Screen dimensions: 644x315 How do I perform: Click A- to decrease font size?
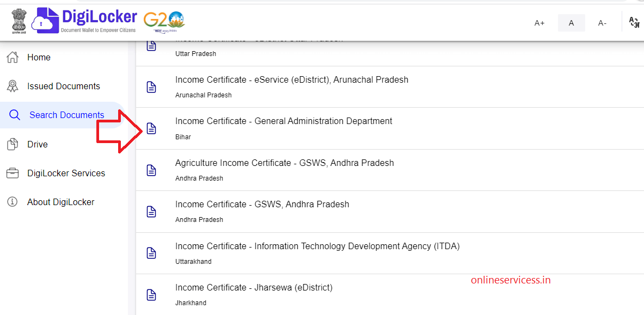click(x=602, y=23)
